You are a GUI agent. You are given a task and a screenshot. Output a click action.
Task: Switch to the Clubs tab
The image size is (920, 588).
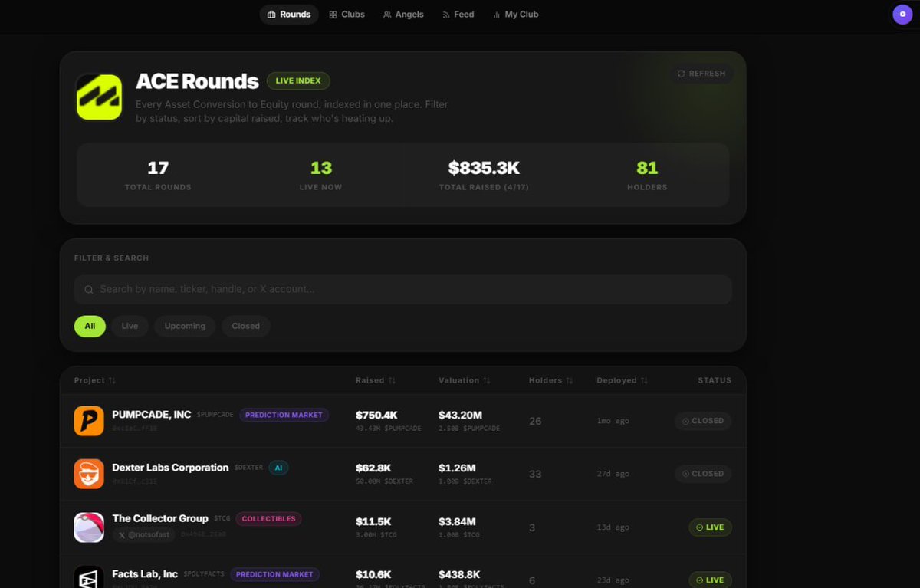[347, 15]
